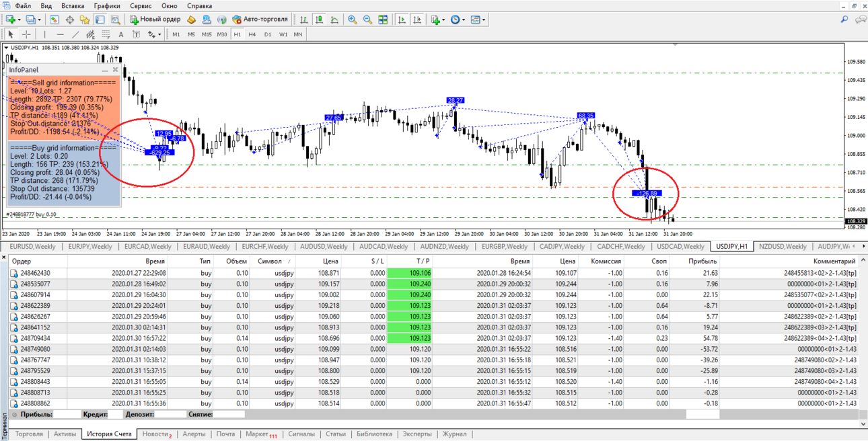The width and height of the screenshot is (868, 441).
Task: Select the cursor arrow tool
Action: tap(11, 34)
